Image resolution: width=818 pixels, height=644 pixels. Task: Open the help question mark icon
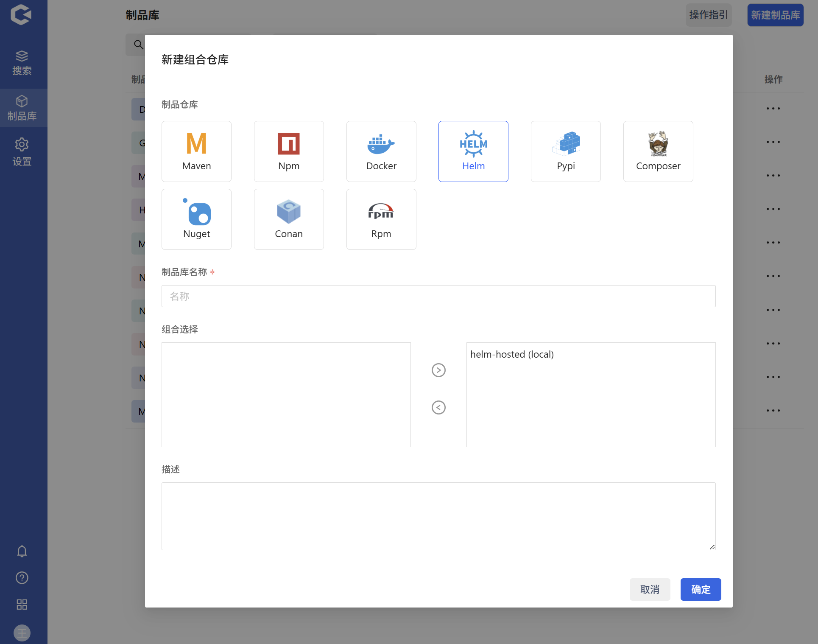[22, 578]
